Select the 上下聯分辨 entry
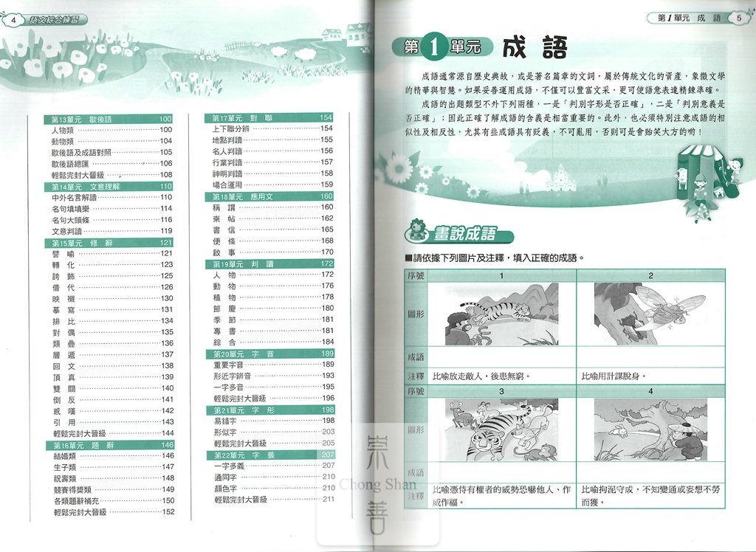Image resolution: width=756 pixels, height=552 pixels. click(x=272, y=128)
